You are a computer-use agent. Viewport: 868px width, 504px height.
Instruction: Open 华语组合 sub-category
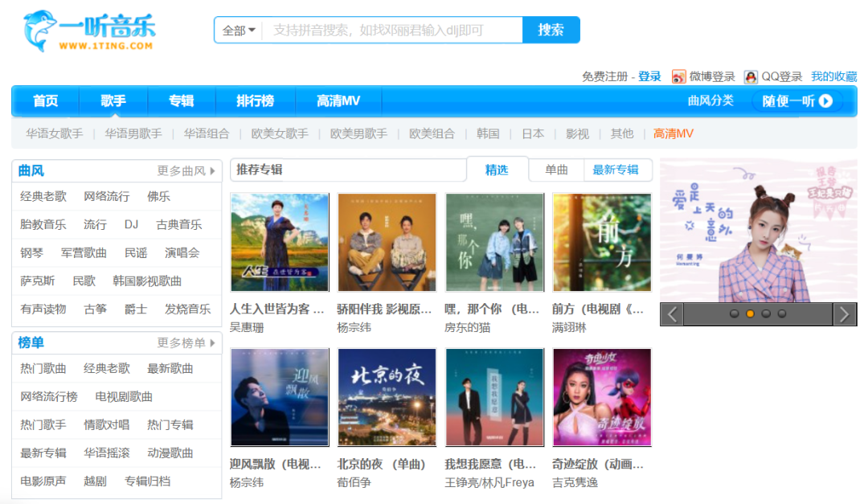click(207, 133)
